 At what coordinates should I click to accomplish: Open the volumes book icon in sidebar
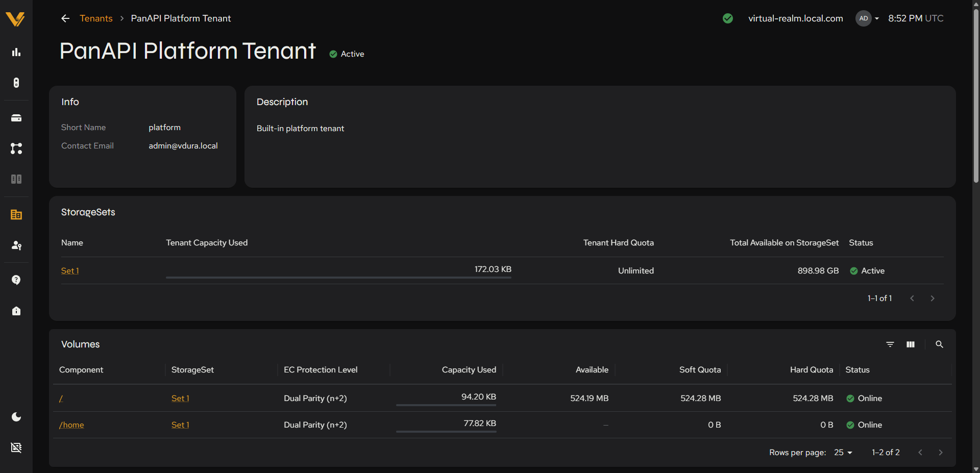coord(16,179)
